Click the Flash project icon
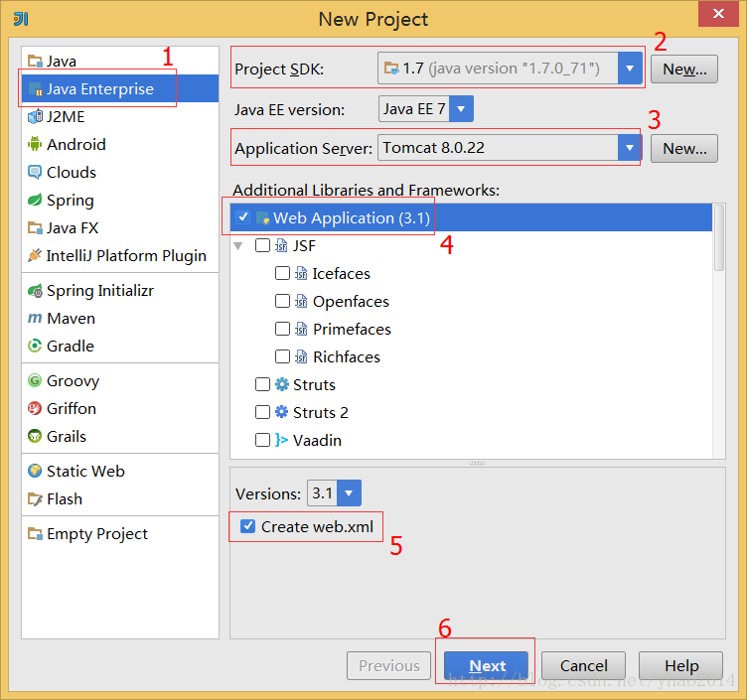The height and width of the screenshot is (700, 747). click(35, 499)
